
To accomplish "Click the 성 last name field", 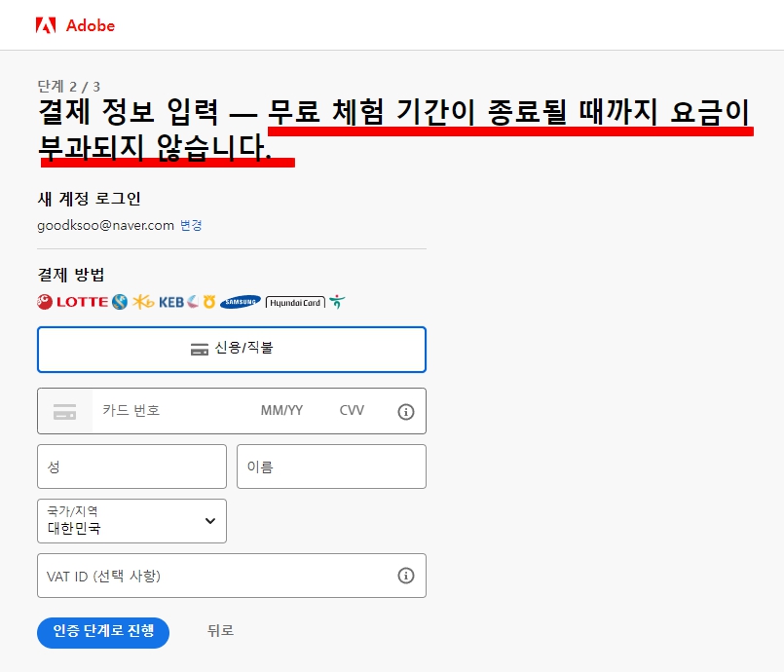I will (131, 467).
